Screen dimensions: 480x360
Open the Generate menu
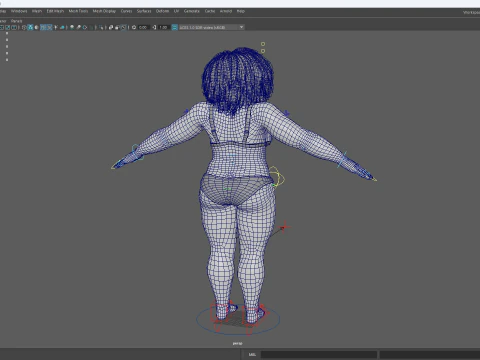pos(192,11)
